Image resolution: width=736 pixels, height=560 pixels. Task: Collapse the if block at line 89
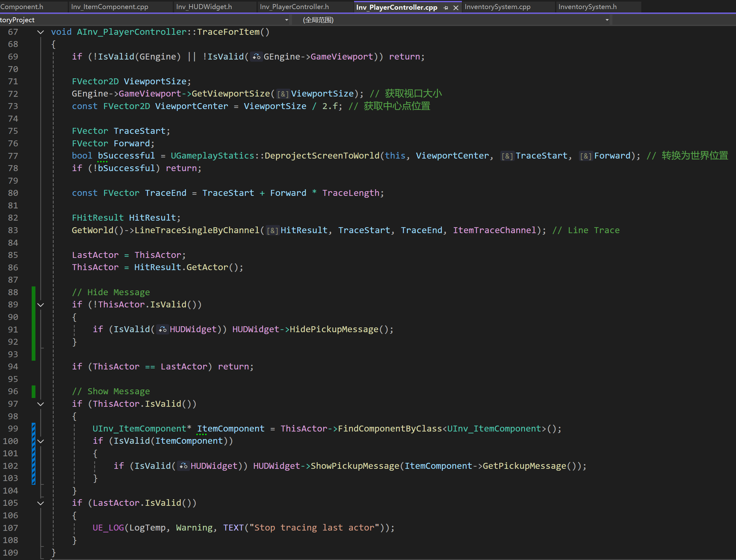click(41, 305)
